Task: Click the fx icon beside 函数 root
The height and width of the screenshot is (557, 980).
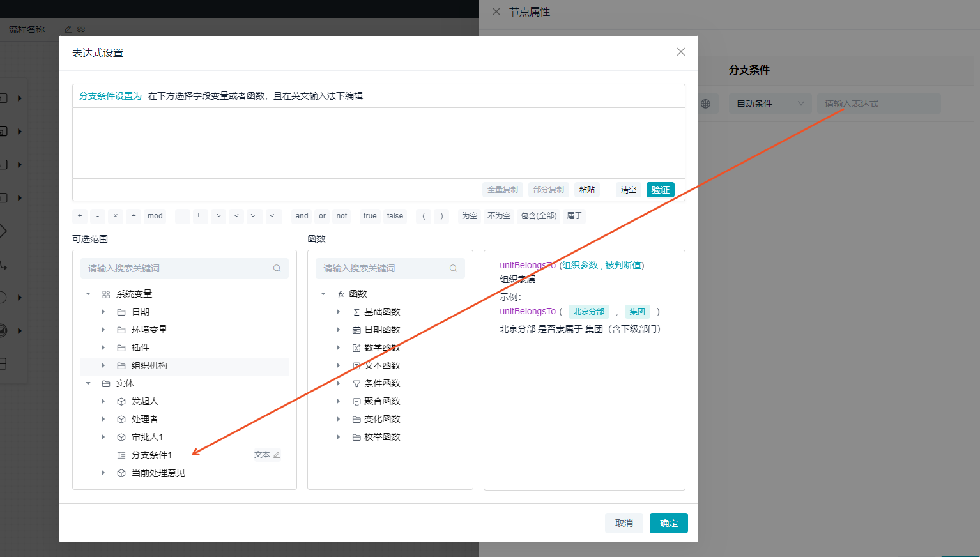Action: coord(341,294)
